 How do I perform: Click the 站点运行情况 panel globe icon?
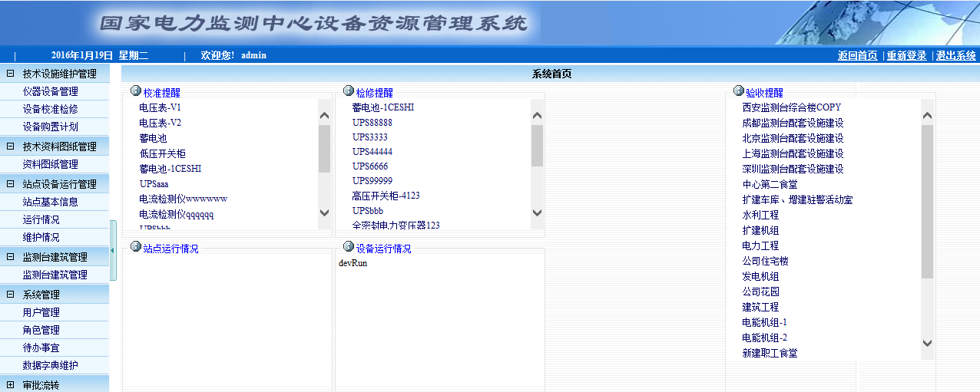pyautogui.click(x=136, y=247)
